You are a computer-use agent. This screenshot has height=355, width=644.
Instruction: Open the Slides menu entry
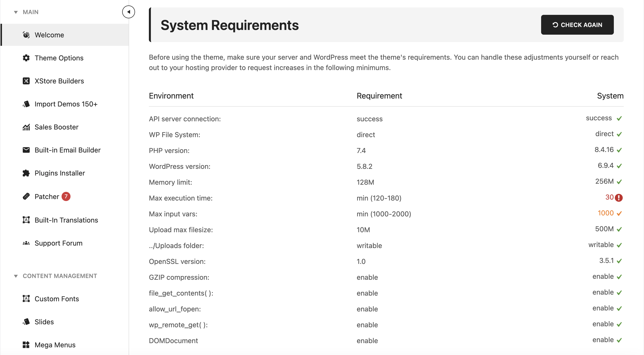[x=44, y=322]
